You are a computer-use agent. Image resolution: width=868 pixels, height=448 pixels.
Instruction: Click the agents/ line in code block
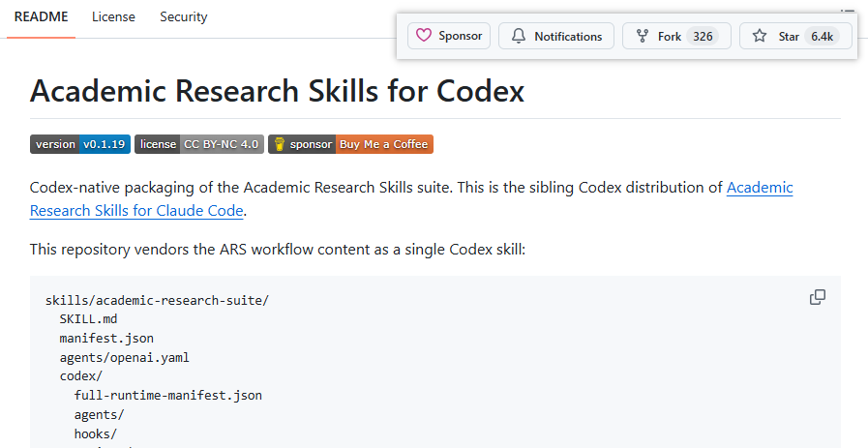coord(100,414)
